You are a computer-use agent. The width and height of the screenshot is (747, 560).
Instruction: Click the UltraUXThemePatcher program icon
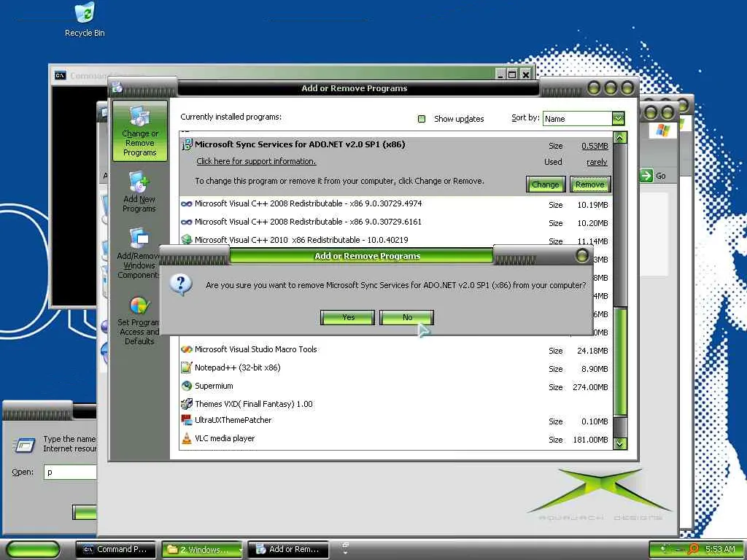186,420
